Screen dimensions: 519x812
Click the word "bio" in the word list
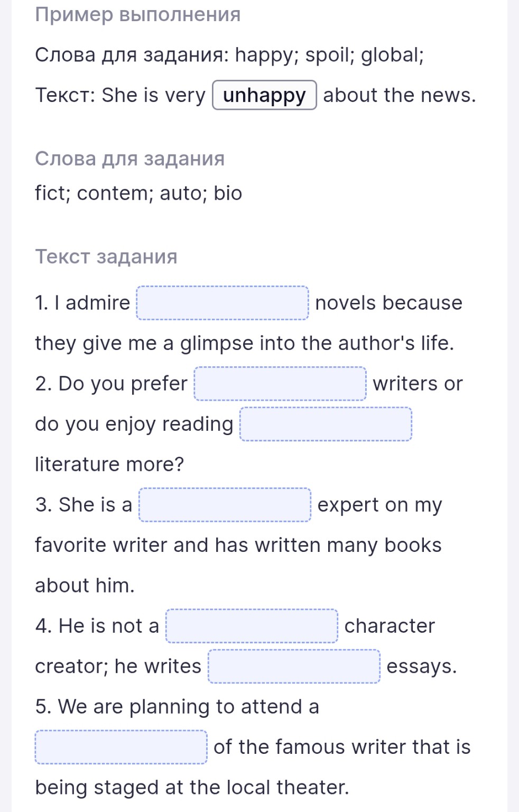[228, 193]
